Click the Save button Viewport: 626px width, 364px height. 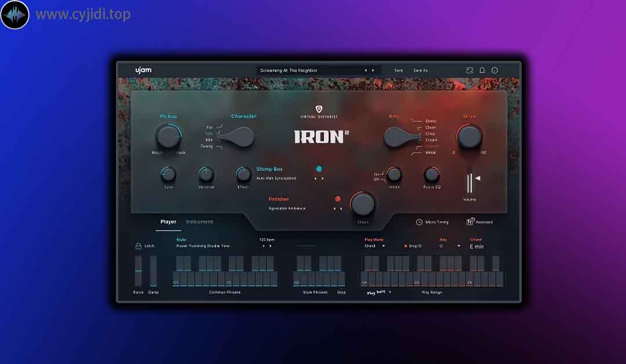pos(398,70)
